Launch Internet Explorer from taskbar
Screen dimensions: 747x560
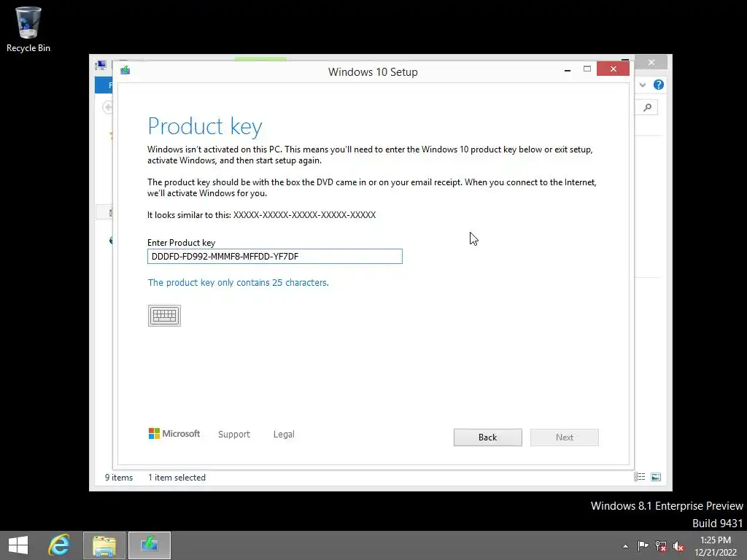pyautogui.click(x=59, y=545)
